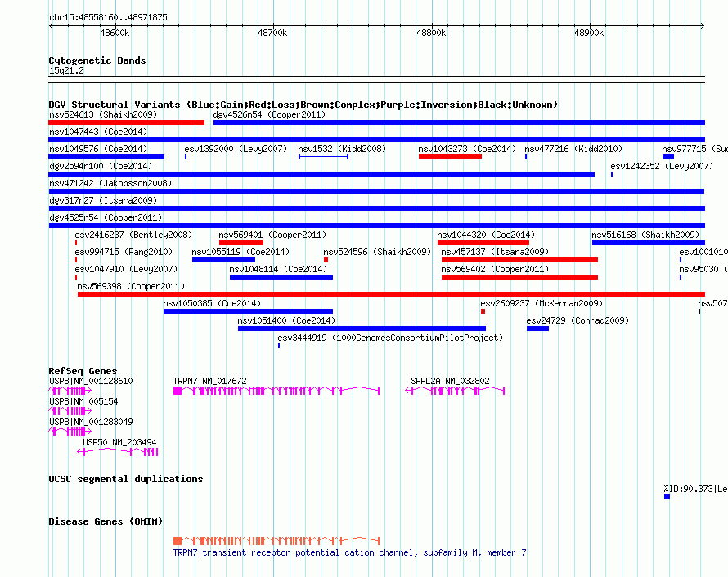The image size is (728, 577).
Task: Open the esv3444919 (1000GenomesConsortiumPilotProject) label
Action: (x=390, y=338)
